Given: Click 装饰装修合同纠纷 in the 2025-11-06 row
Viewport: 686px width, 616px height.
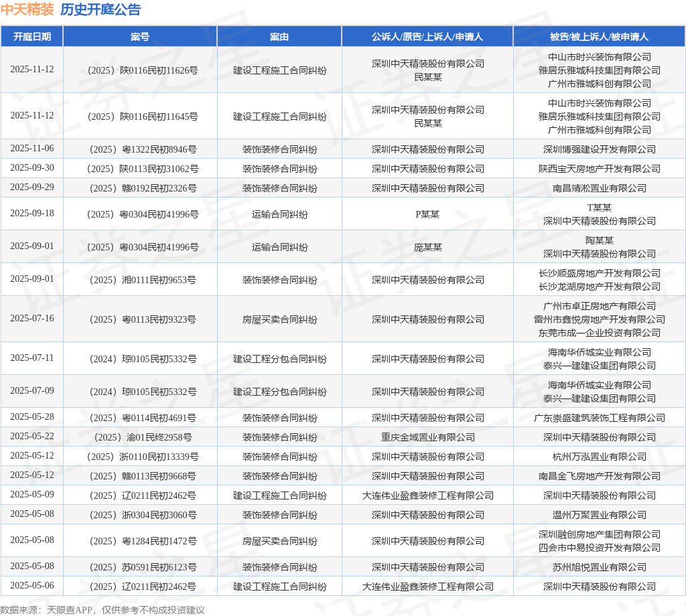Looking at the screenshot, I should (x=279, y=149).
